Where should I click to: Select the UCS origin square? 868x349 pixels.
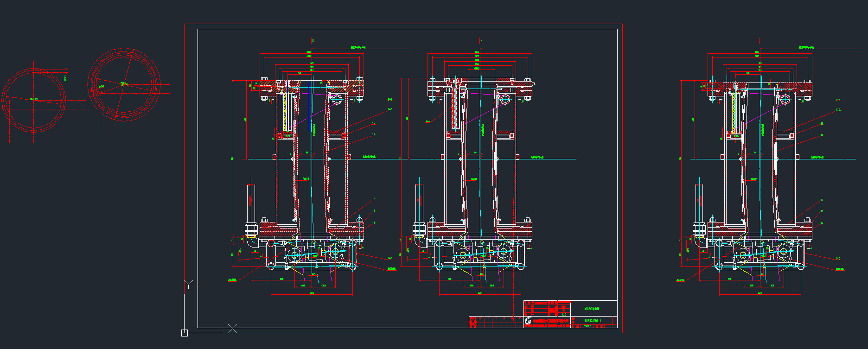185,333
